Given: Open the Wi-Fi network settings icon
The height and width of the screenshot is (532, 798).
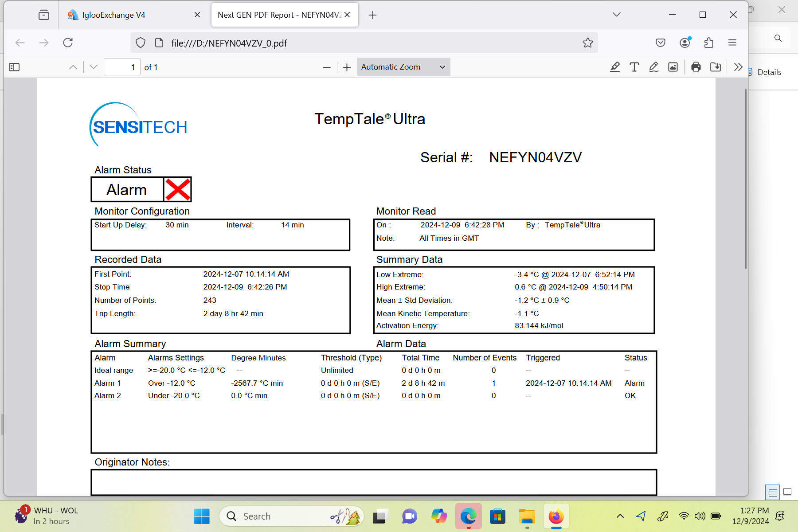Looking at the screenshot, I should pos(684,516).
